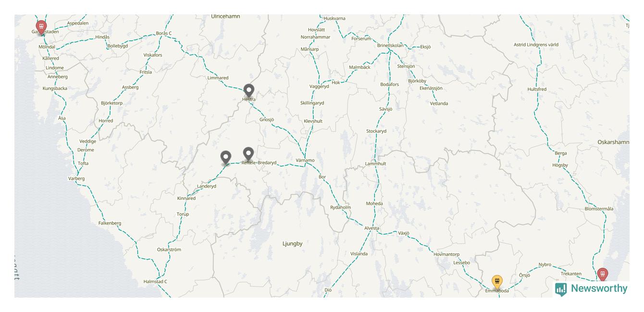The height and width of the screenshot is (312, 644).
Task: Select the Vetlanda station label
Action: click(x=439, y=103)
